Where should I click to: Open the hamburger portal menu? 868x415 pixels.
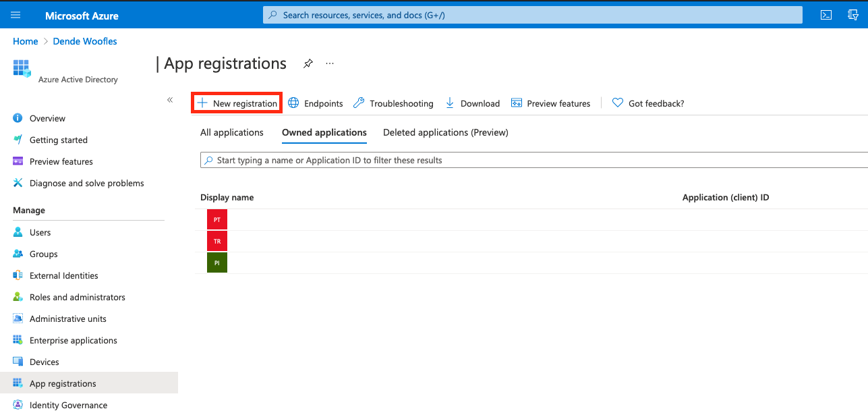[16, 15]
